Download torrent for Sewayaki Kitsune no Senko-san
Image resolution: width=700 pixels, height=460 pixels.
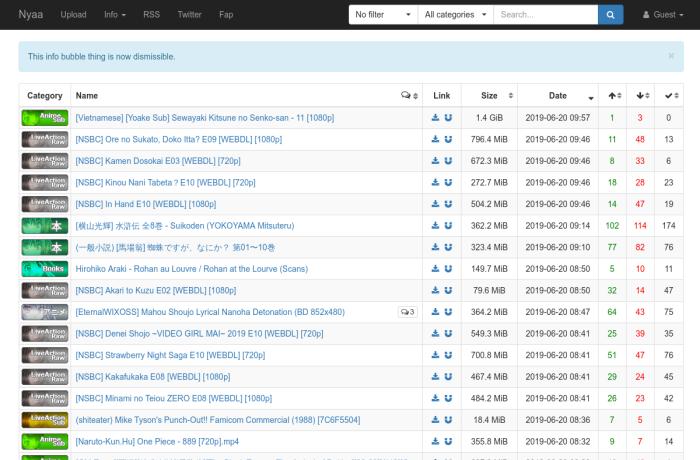tap(435, 118)
